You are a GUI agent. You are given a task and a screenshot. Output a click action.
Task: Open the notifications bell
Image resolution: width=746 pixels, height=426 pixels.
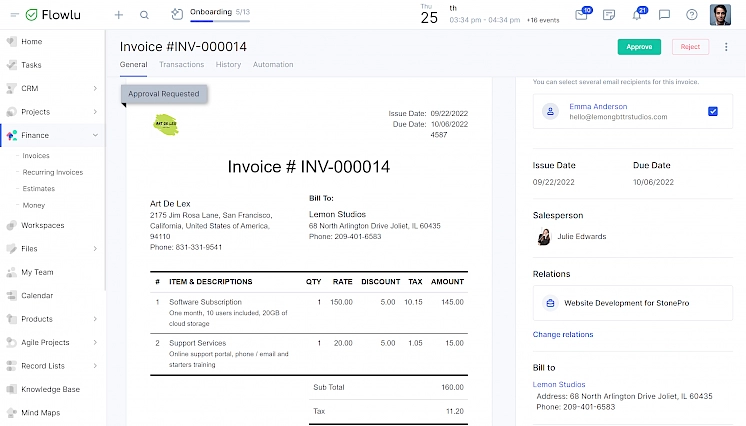(x=637, y=15)
